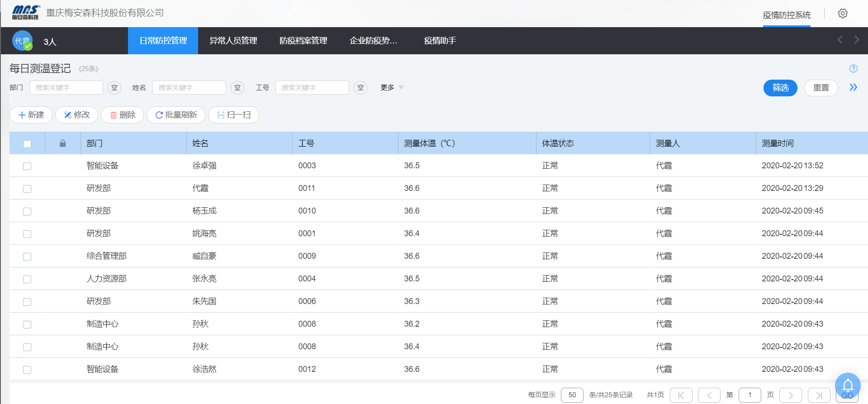Focus the 姓名 search input field
The width and height of the screenshot is (868, 404).
[x=189, y=88]
